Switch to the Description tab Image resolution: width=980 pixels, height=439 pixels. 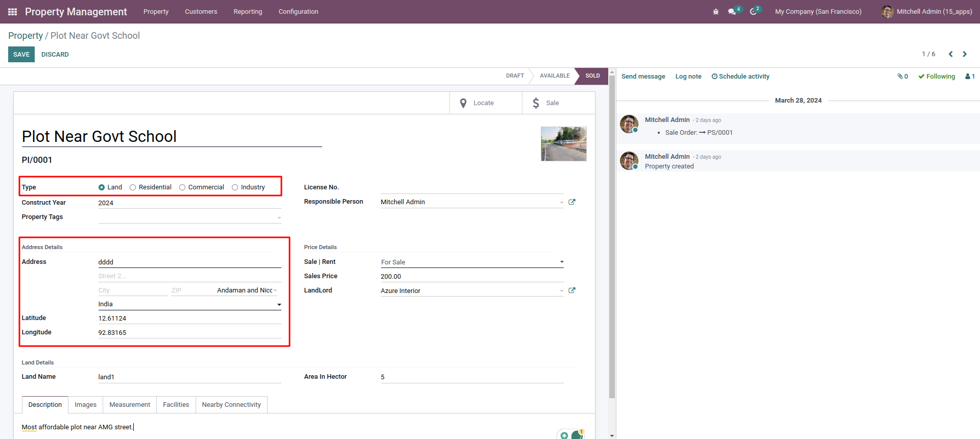click(x=45, y=405)
